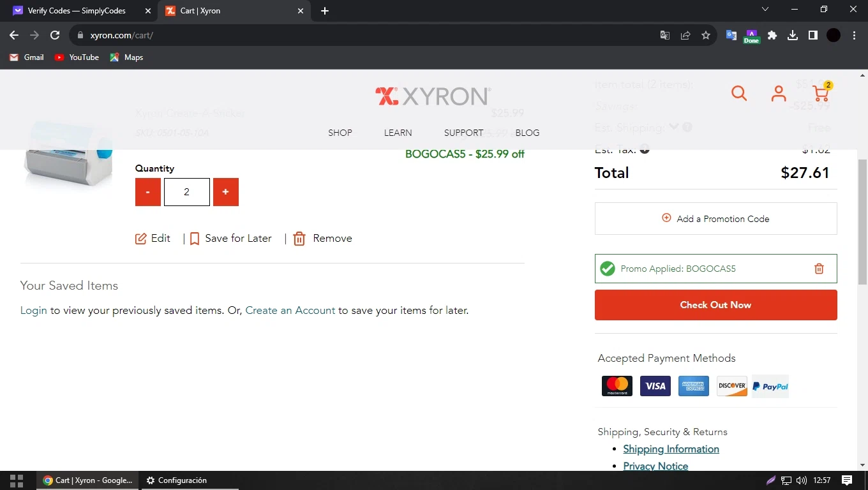Open Shipping Information link
The width and height of the screenshot is (868, 490).
pyautogui.click(x=671, y=449)
